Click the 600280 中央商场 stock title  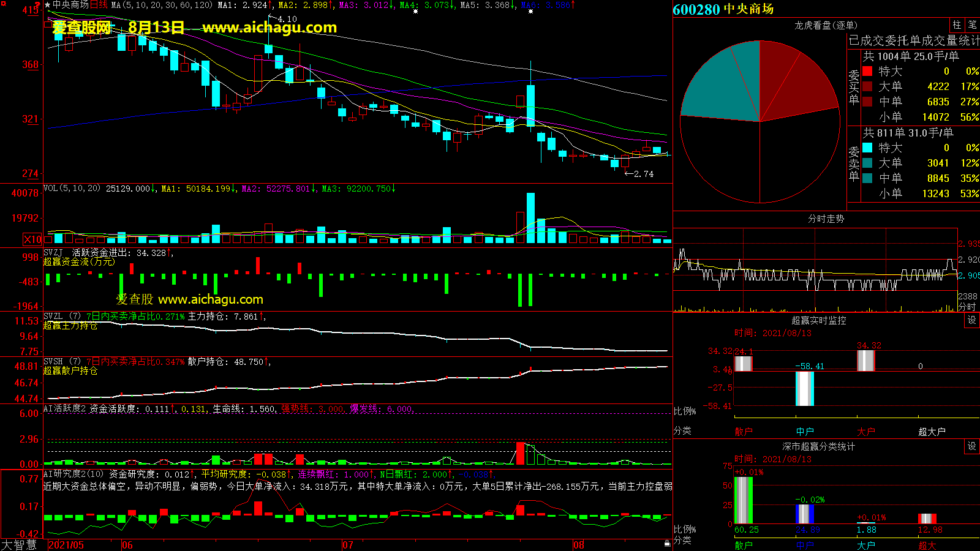pyautogui.click(x=723, y=9)
